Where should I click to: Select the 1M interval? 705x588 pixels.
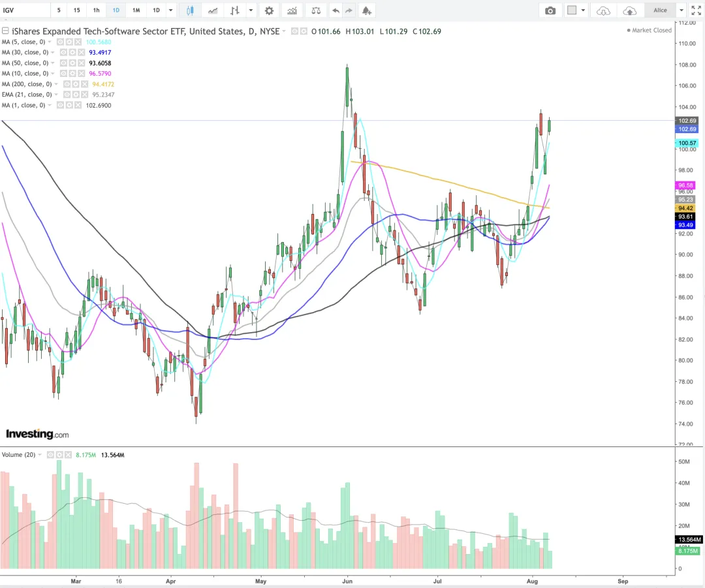click(136, 10)
